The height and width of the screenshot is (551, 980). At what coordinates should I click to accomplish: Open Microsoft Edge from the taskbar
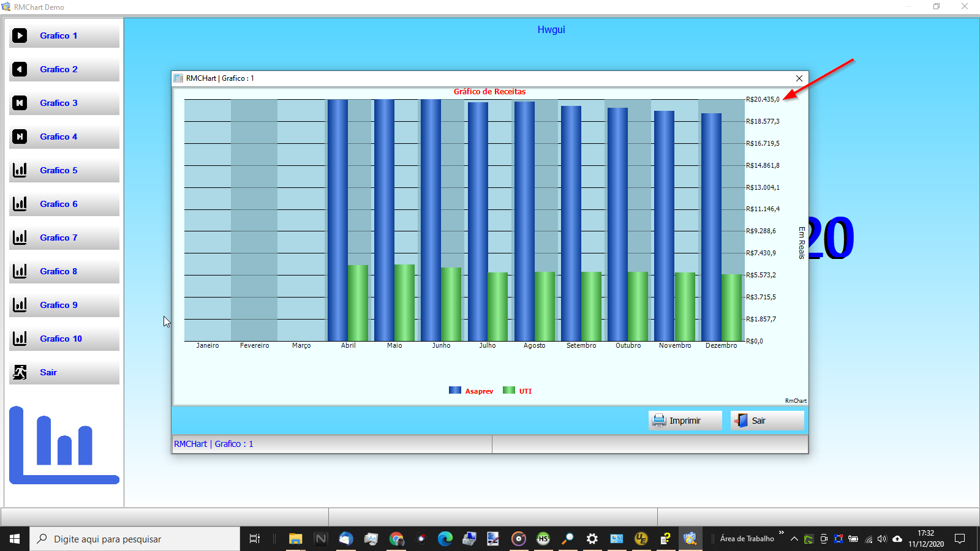445,539
